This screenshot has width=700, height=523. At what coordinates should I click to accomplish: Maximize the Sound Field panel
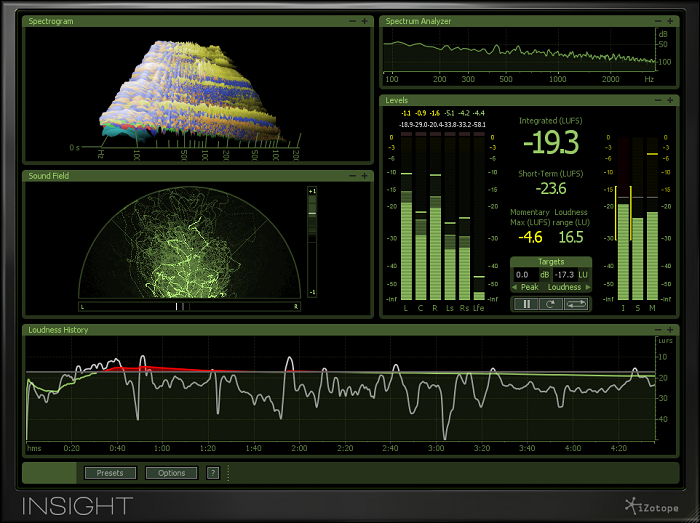[x=365, y=176]
